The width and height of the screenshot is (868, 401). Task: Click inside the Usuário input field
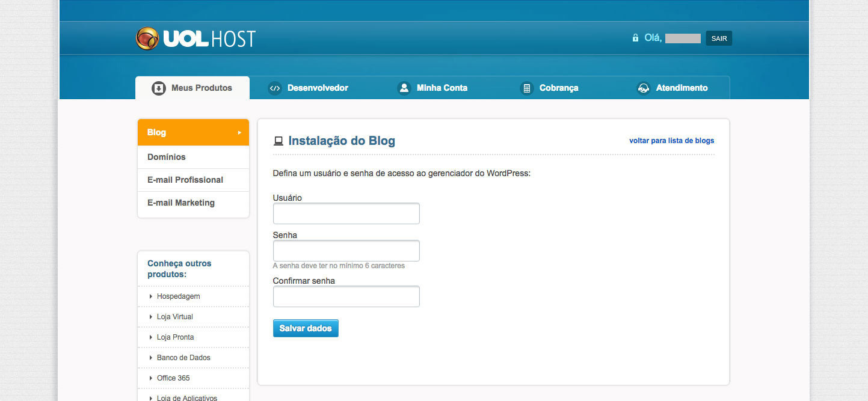click(x=346, y=213)
